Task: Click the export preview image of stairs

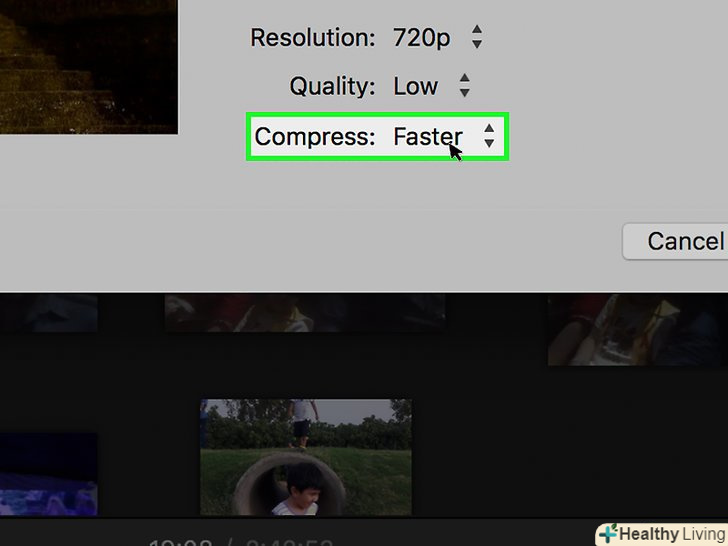Action: [x=89, y=67]
